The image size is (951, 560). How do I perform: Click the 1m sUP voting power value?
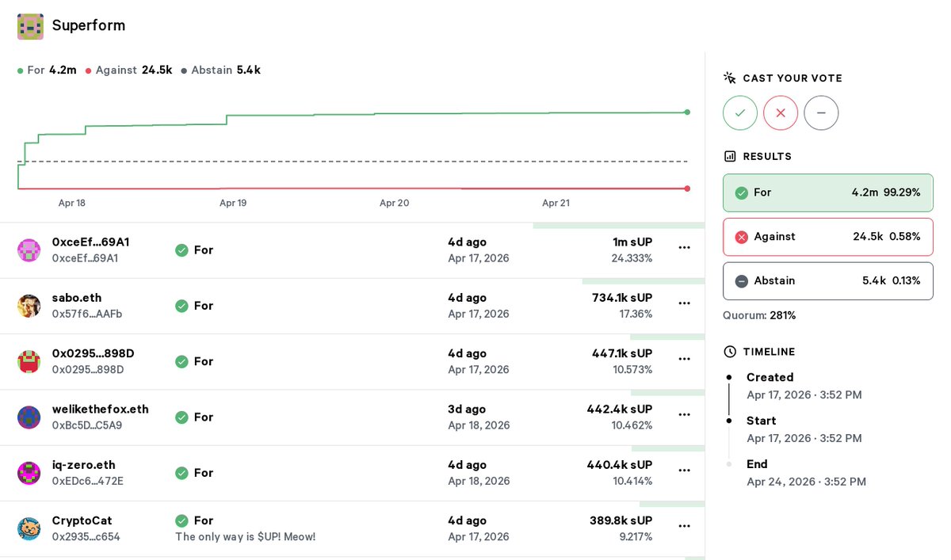tap(632, 242)
